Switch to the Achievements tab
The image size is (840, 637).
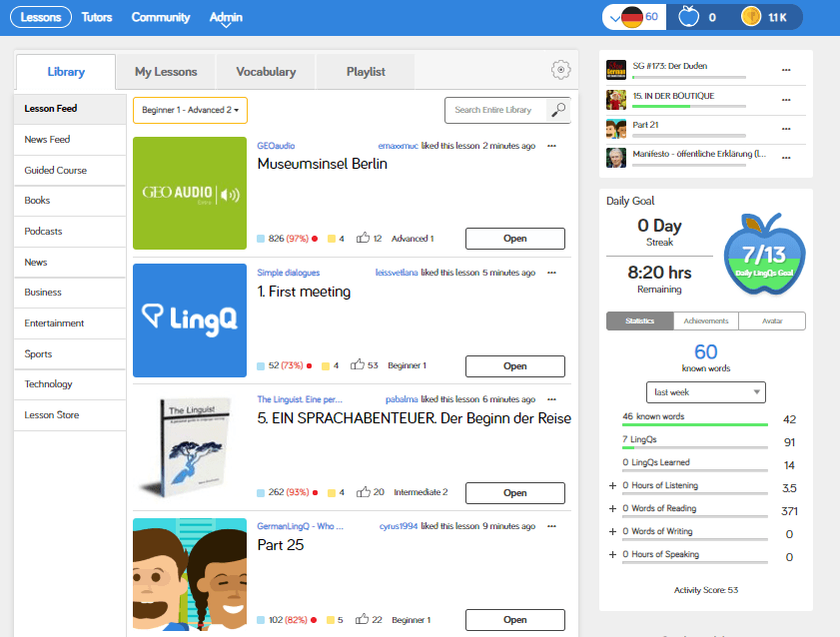pos(705,320)
